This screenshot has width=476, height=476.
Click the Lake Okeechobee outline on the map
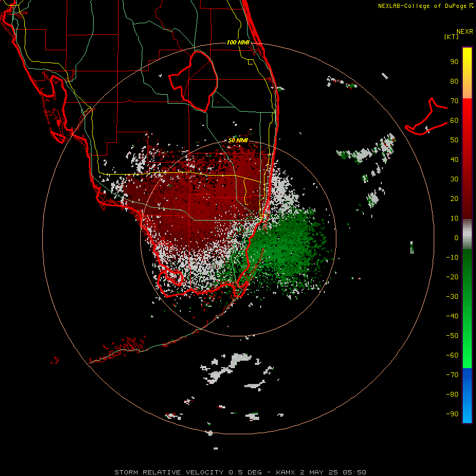click(x=194, y=81)
